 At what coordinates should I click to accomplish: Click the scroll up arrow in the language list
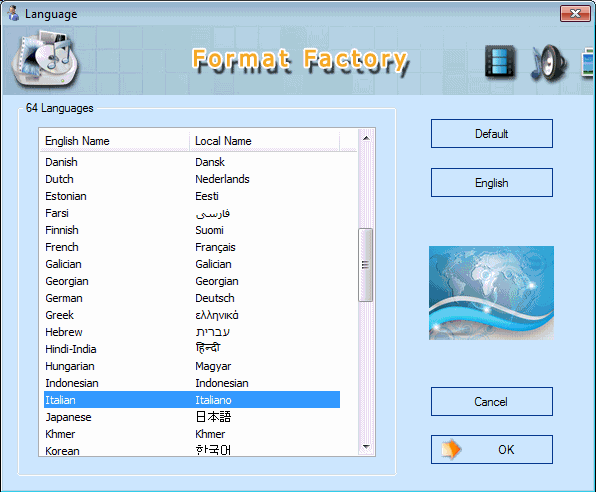click(366, 138)
